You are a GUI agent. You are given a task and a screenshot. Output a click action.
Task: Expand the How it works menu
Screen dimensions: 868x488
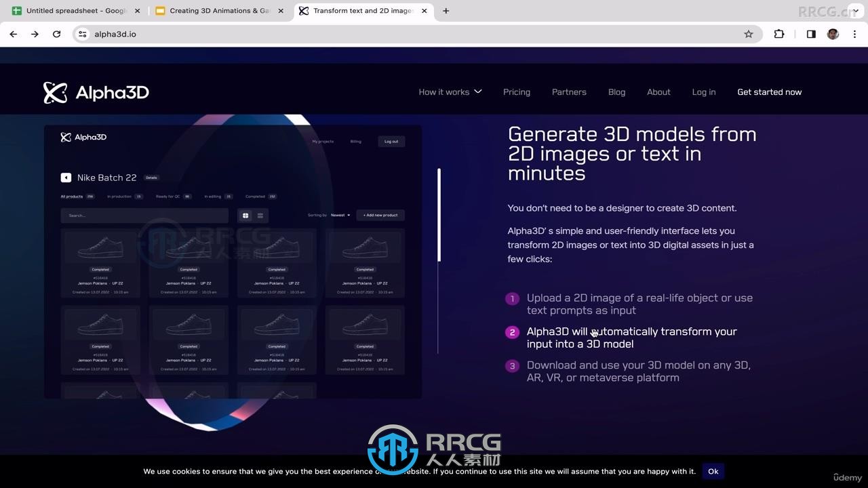point(450,92)
